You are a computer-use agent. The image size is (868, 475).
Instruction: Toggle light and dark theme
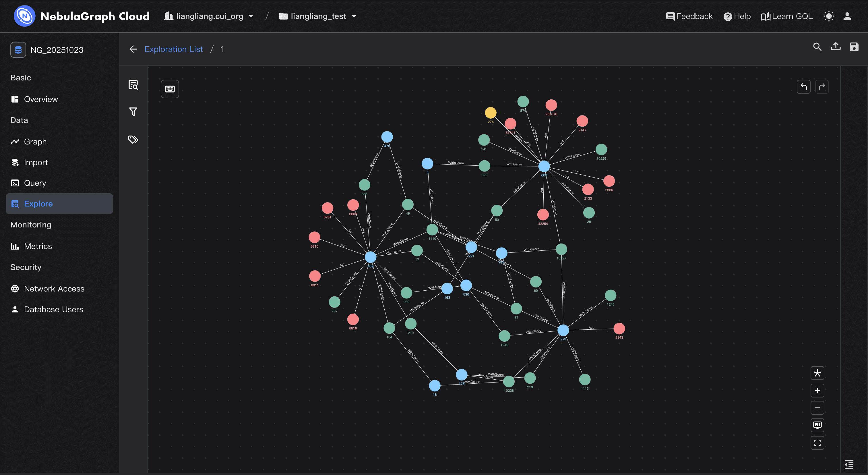click(829, 16)
